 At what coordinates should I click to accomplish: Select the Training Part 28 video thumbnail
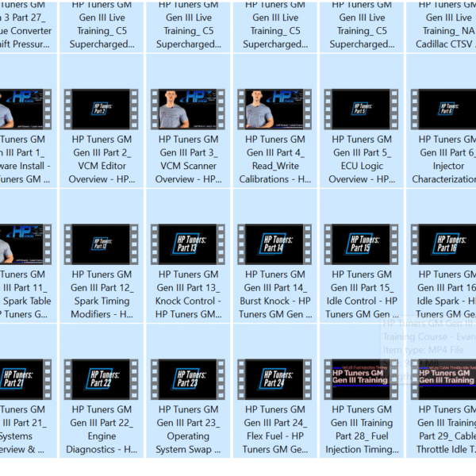click(x=361, y=379)
